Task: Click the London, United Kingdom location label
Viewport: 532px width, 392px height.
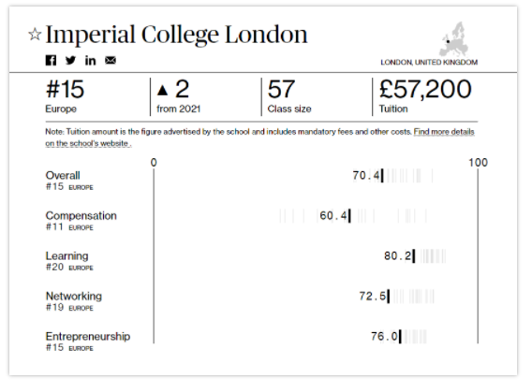Action: 429,63
